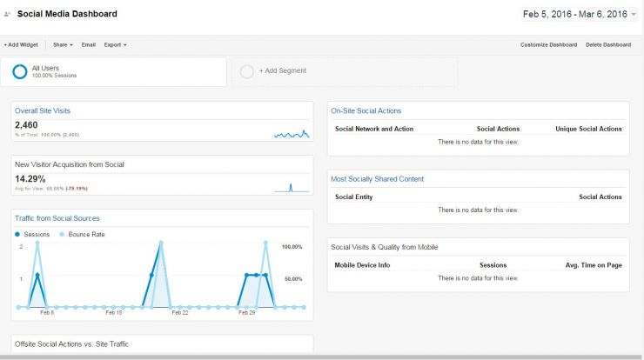Click the 14.29% value

click(x=30, y=179)
